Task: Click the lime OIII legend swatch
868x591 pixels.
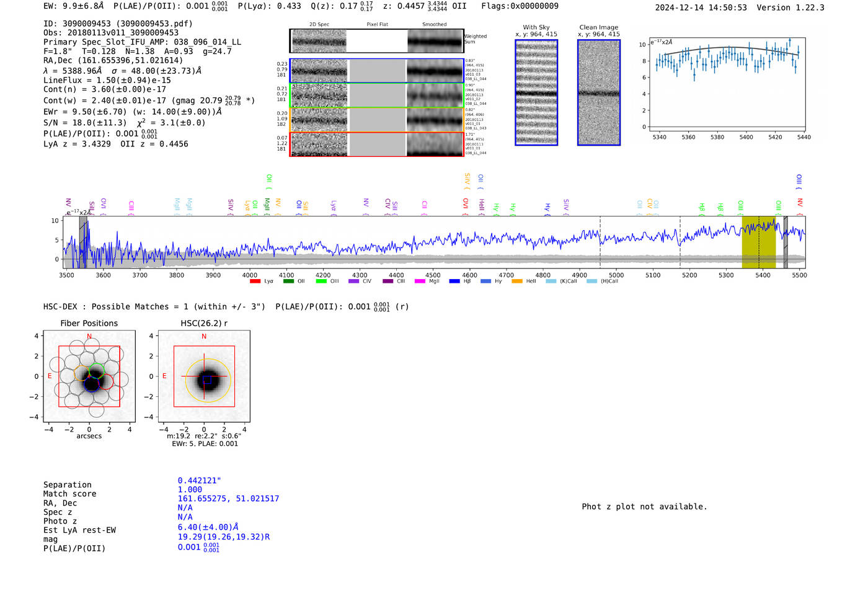Action: click(x=321, y=281)
